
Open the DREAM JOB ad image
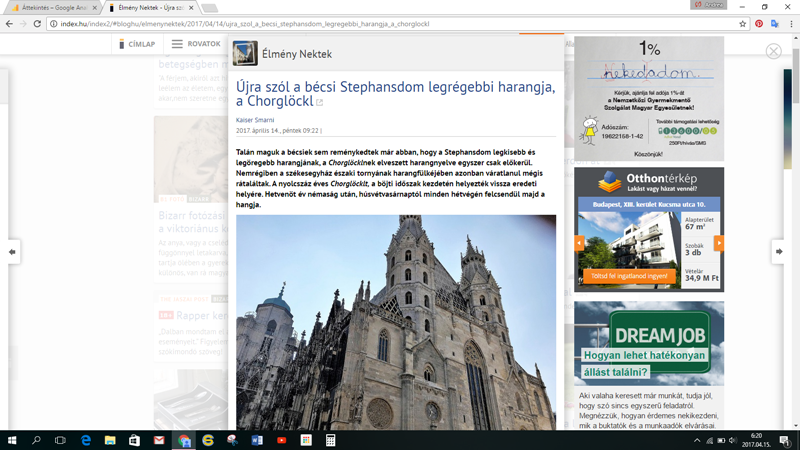tap(649, 343)
